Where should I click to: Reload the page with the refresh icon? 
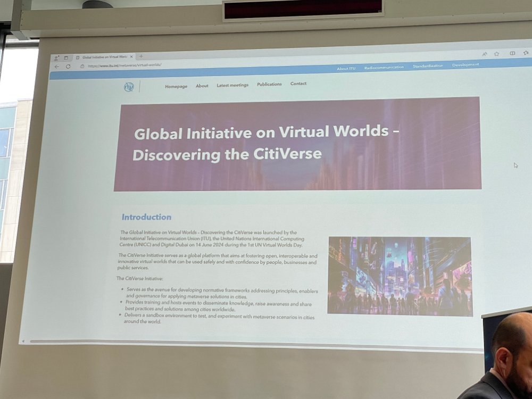(x=68, y=66)
